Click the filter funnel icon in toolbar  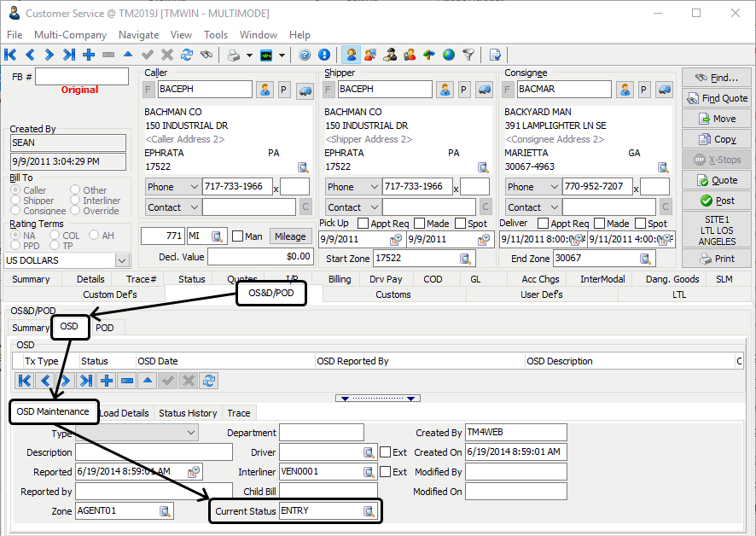(x=468, y=55)
